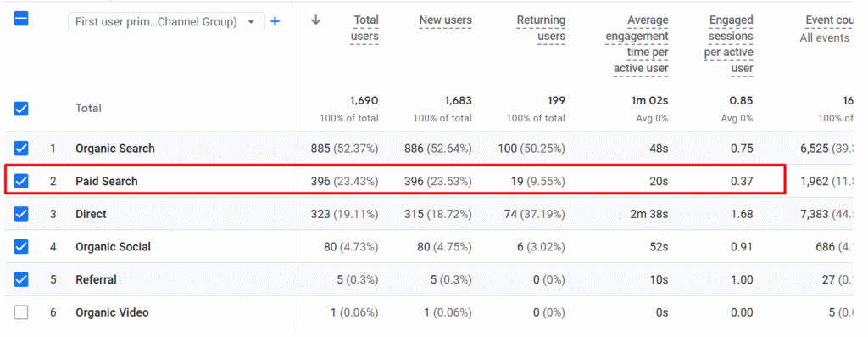The image size is (868, 337).
Task: Click the 19 (9.55%) returning users cell
Action: pos(538,182)
